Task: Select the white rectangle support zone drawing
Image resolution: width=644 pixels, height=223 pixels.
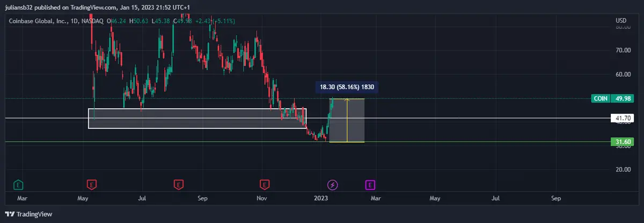Action: [x=197, y=118]
